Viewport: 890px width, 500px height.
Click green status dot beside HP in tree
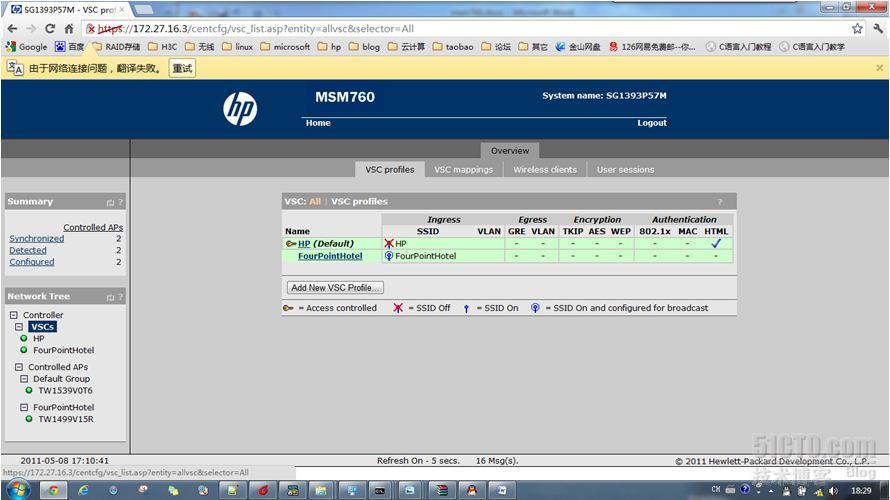pyautogui.click(x=24, y=338)
